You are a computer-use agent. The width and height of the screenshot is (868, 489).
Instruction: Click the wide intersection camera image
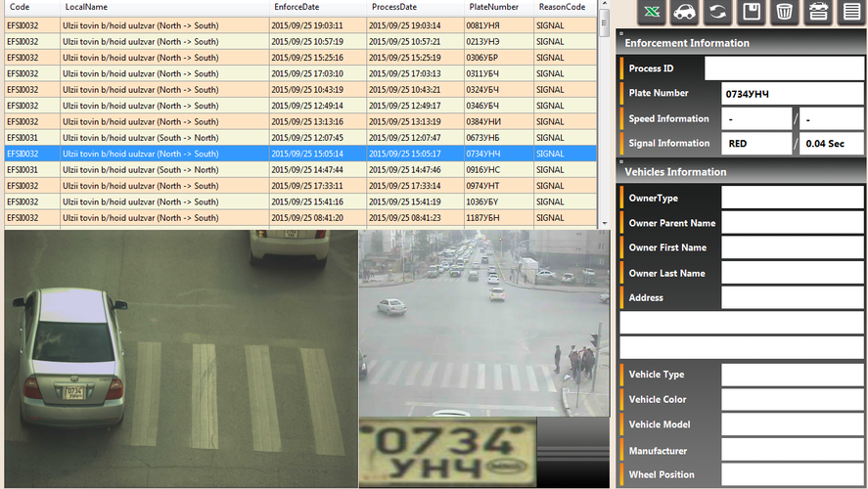point(483,324)
